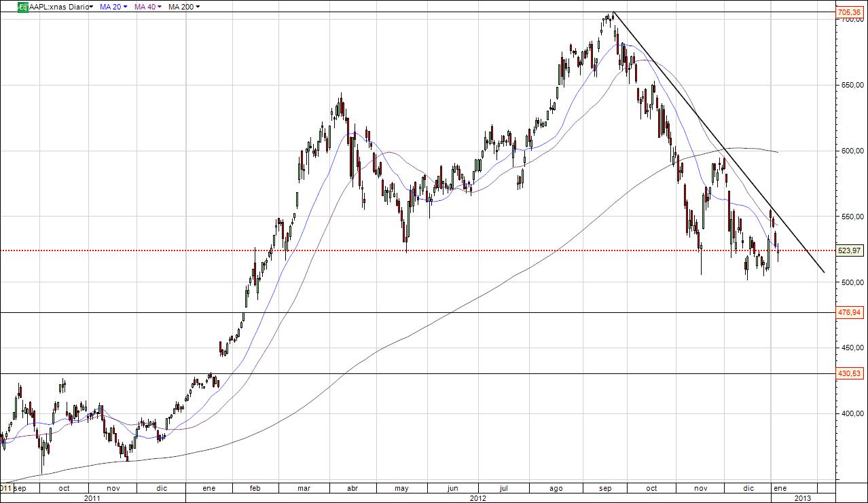This screenshot has width=868, height=503.
Task: Click the may month label on time axis
Action: pyautogui.click(x=401, y=488)
